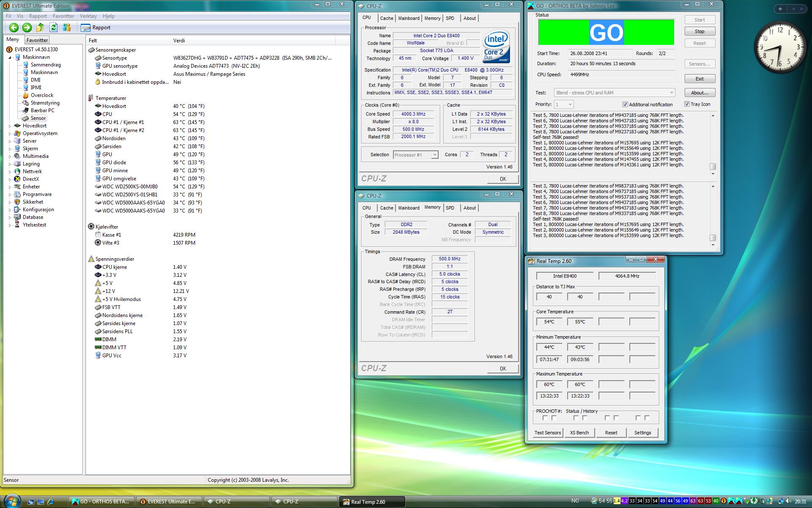Screen dimensions: 812x508
Task: Expand the Operativsystem tree node
Action: tap(10, 133)
